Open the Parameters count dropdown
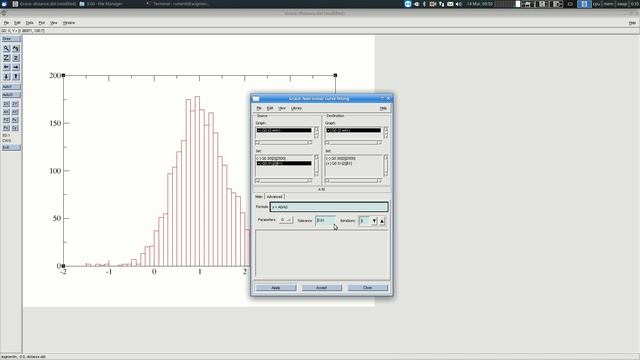 click(286, 220)
